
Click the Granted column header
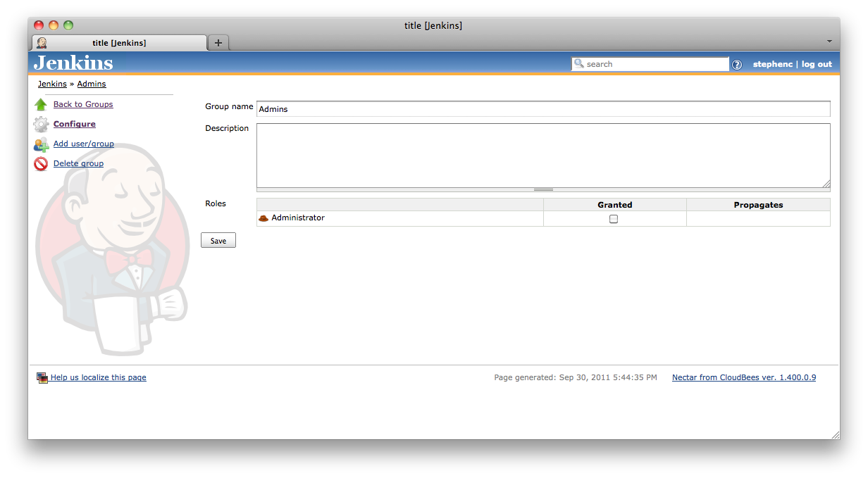coord(615,205)
